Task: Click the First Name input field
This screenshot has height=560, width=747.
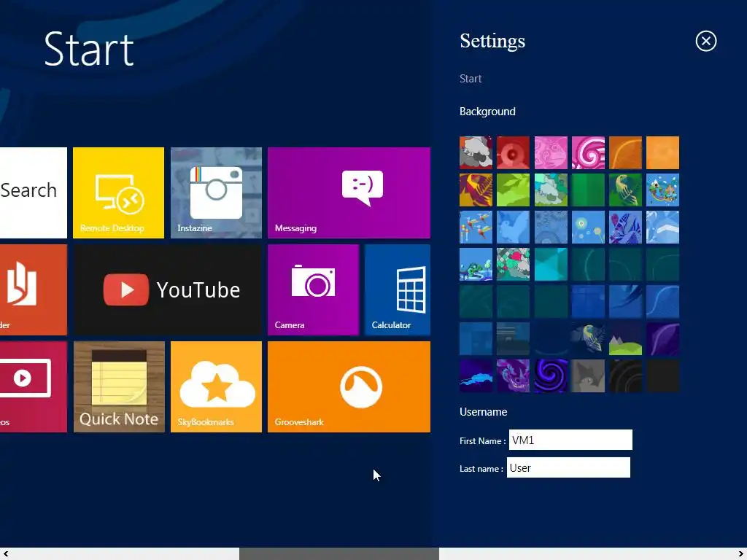Action: [x=570, y=440]
